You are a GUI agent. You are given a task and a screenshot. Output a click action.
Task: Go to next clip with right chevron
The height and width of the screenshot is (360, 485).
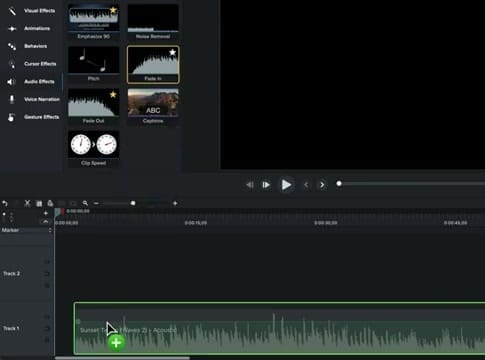tap(322, 185)
